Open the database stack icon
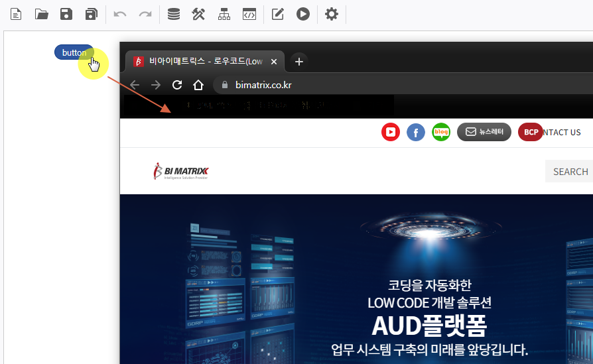The image size is (593, 364). pyautogui.click(x=174, y=15)
